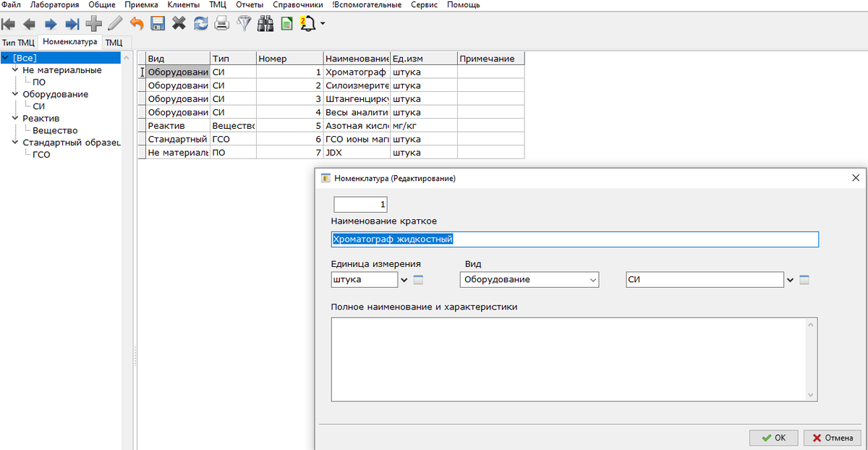Collapse the [Все] tree root

[x=6, y=58]
